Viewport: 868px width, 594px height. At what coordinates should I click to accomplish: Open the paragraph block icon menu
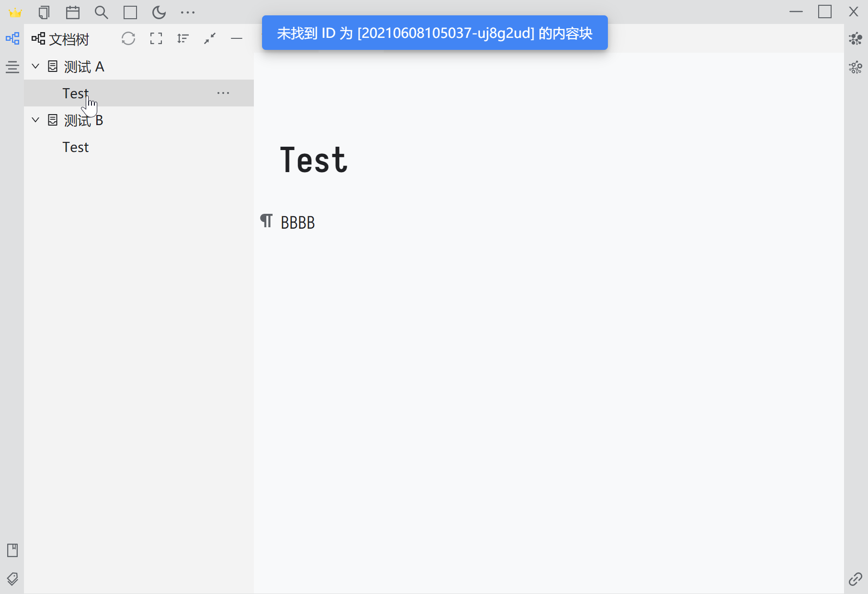pos(266,221)
